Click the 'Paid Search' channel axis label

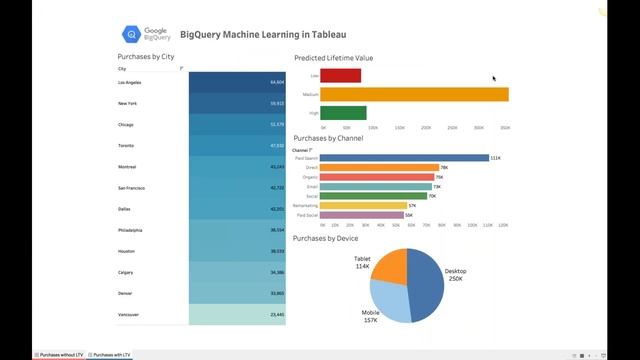(306, 158)
